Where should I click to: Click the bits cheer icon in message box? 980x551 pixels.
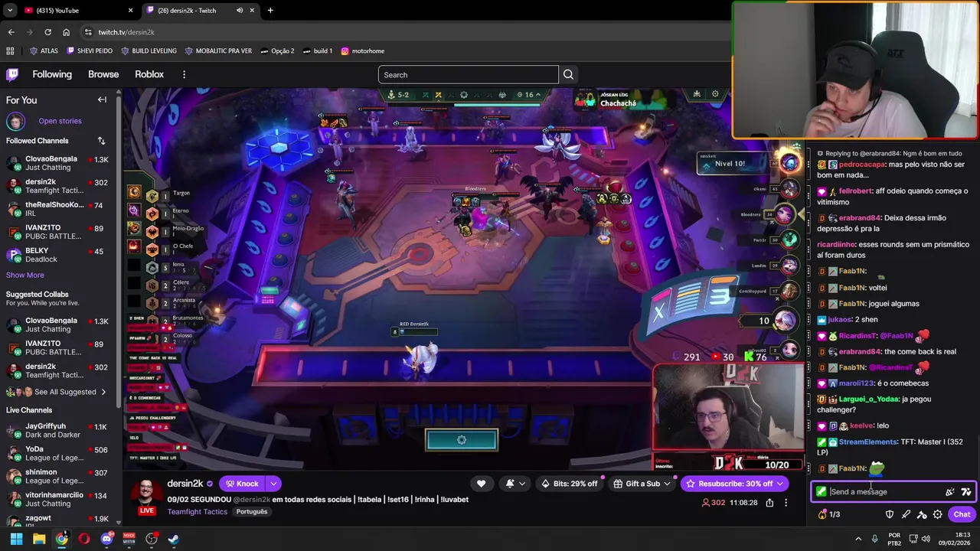[950, 492]
